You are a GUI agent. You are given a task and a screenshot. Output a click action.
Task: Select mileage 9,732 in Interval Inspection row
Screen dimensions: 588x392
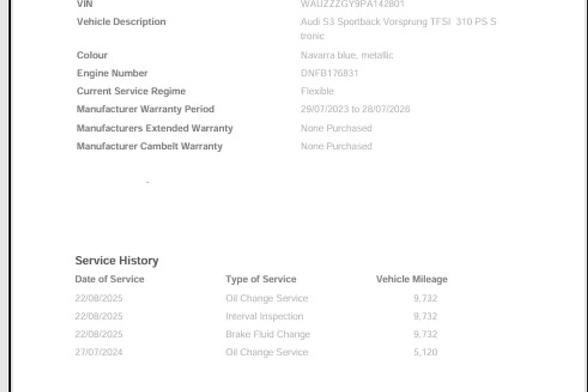tap(425, 316)
